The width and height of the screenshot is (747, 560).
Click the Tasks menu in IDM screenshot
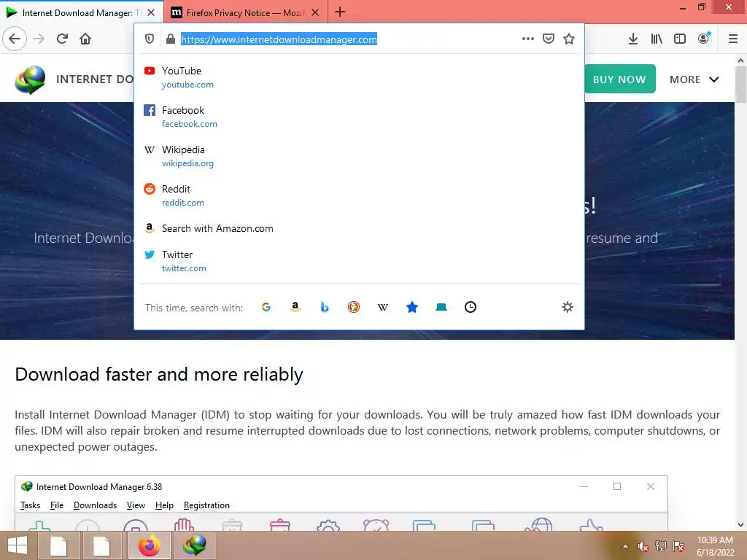point(30,505)
